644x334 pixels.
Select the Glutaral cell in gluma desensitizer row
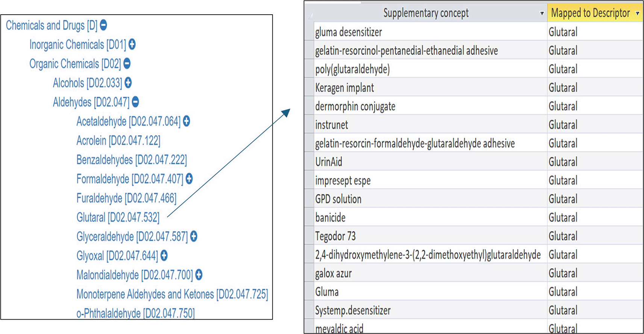click(595, 32)
